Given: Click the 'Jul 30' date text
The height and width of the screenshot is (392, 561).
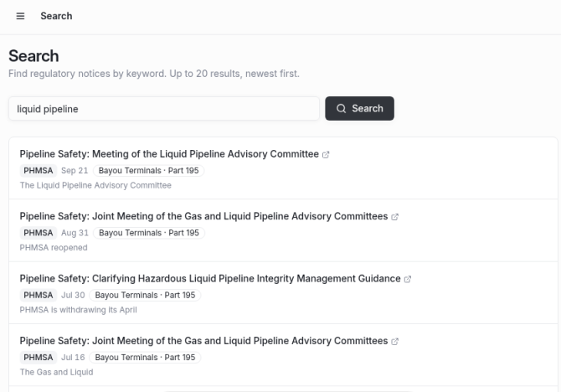Looking at the screenshot, I should tap(73, 296).
